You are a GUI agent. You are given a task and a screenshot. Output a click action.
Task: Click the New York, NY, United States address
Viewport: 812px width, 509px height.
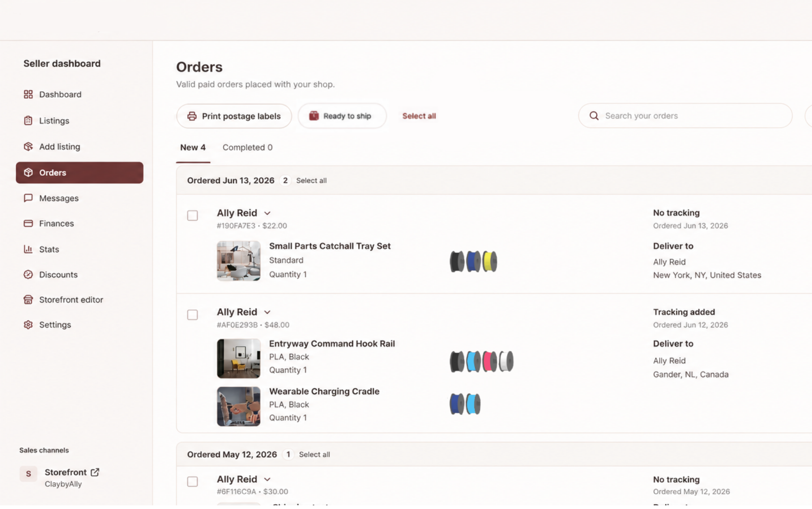707,275
